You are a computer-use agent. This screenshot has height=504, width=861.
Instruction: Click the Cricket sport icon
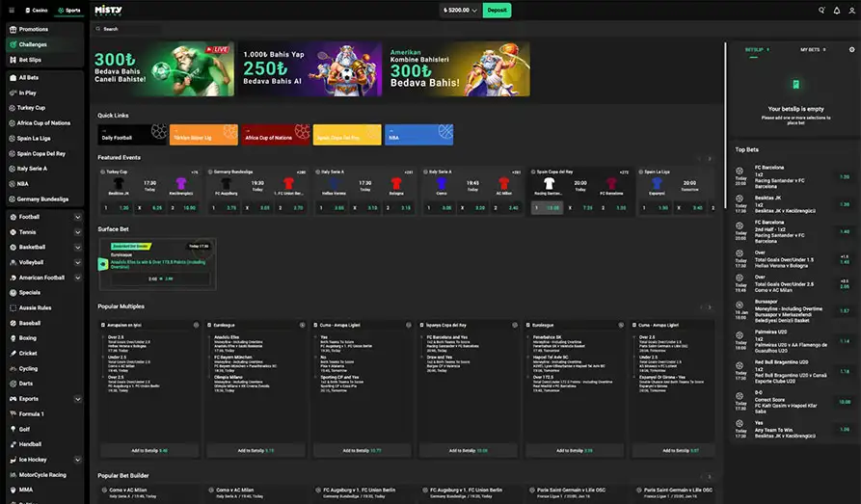pos(13,354)
